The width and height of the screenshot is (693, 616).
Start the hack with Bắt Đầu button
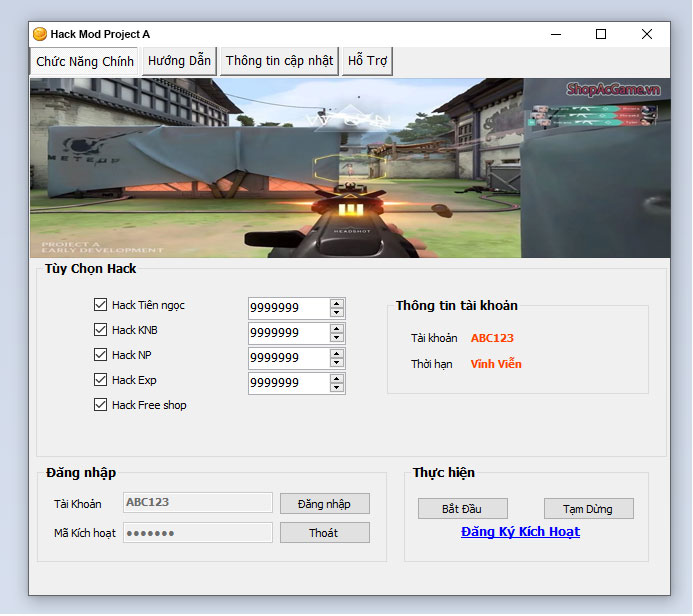click(x=462, y=509)
